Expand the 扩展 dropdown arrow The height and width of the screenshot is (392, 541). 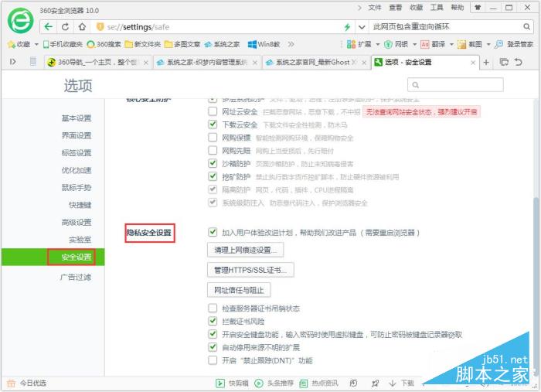click(377, 45)
